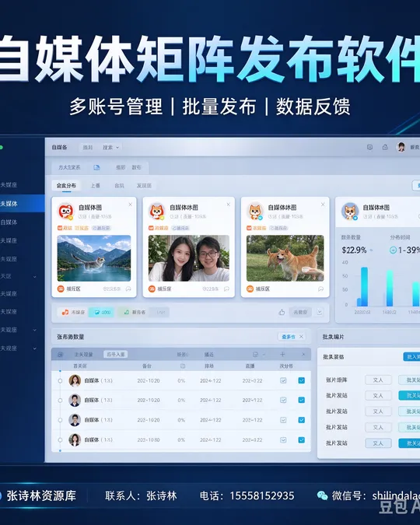Click the orange footer icon on couple-photo card

point(152,289)
